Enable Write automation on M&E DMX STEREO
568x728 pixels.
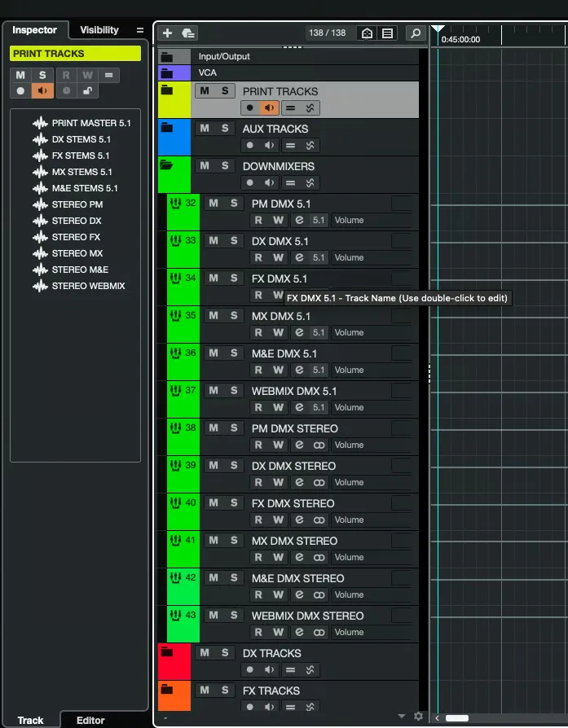pos(278,594)
